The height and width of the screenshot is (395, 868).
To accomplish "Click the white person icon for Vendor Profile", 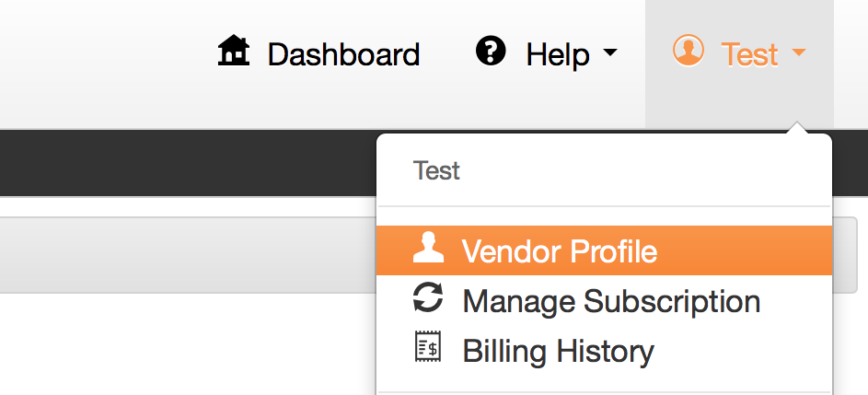I will tap(428, 248).
